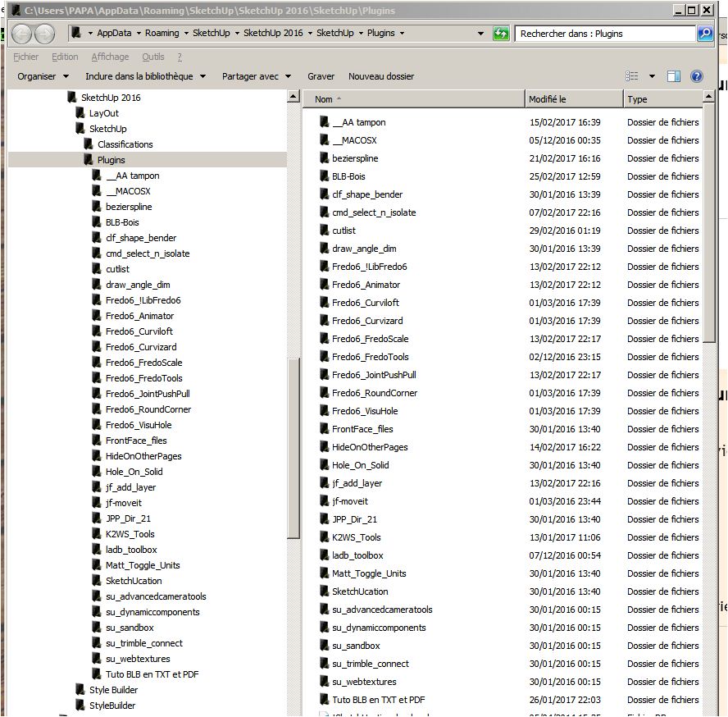Open the ? help menu

180,57
